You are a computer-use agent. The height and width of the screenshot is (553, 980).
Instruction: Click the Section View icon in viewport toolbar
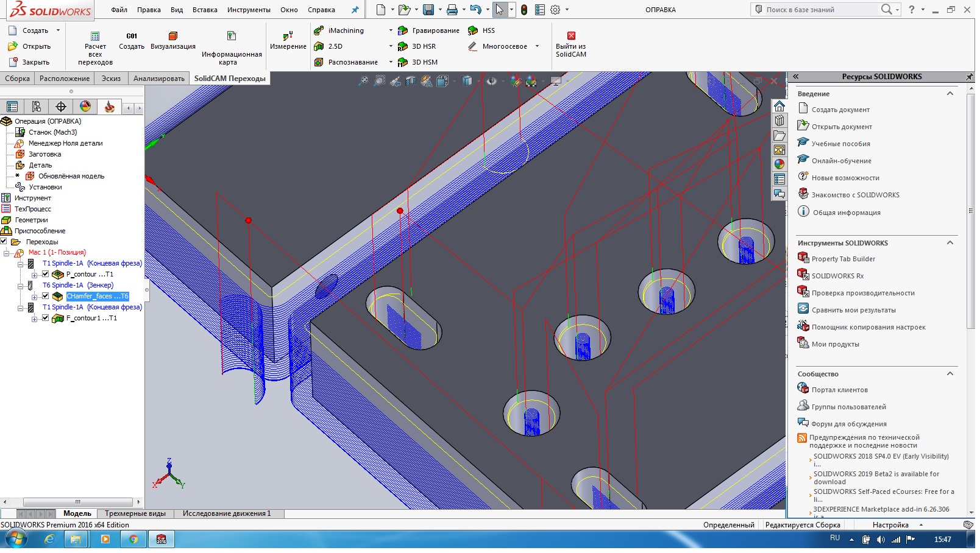[411, 81]
